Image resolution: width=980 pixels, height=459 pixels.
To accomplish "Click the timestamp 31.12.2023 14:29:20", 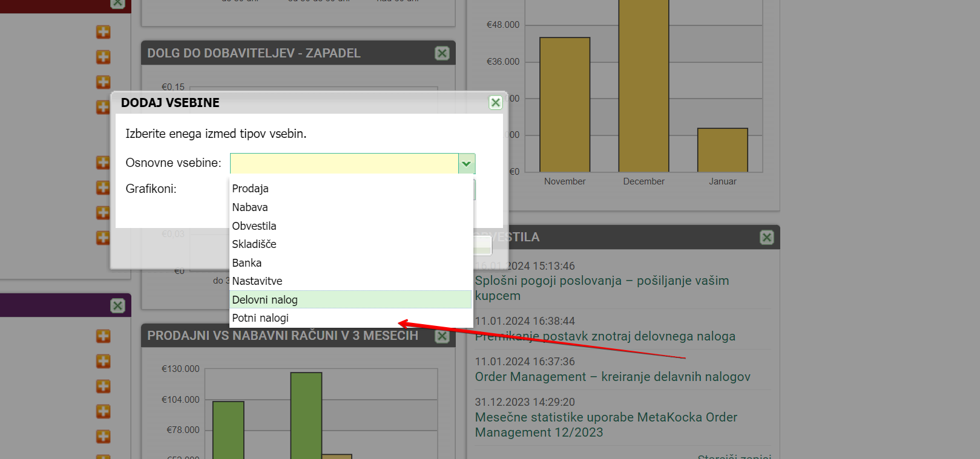I will (x=525, y=402).
